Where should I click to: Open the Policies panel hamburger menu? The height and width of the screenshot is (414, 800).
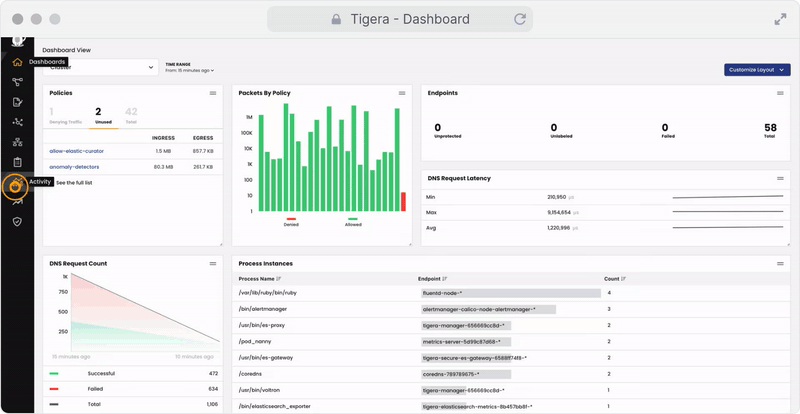(x=213, y=93)
